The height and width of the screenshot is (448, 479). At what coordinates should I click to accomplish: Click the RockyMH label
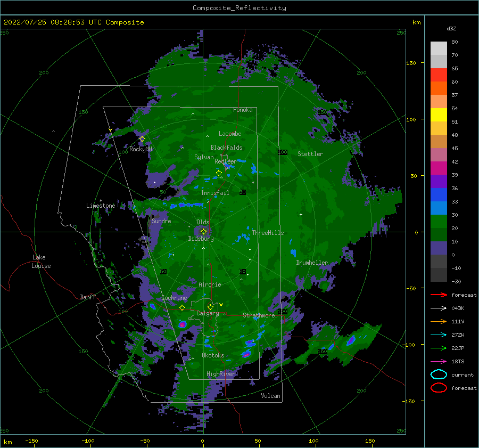coord(141,149)
